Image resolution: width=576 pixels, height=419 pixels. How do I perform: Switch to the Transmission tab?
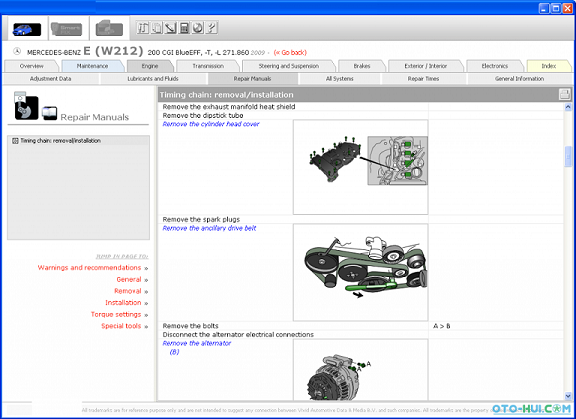coord(208,66)
